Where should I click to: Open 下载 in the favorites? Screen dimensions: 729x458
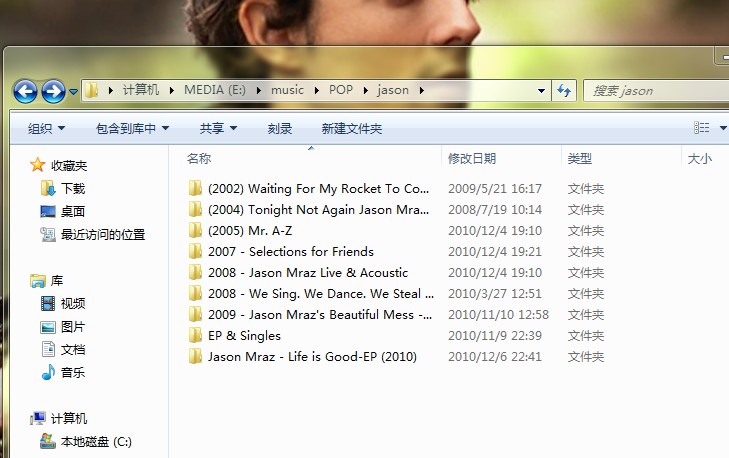coord(73,188)
